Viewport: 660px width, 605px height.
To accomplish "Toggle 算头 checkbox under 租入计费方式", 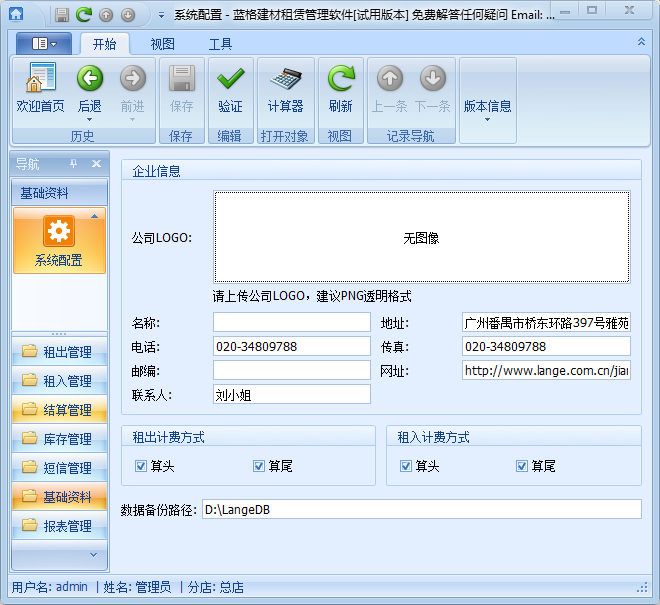I will pos(406,466).
